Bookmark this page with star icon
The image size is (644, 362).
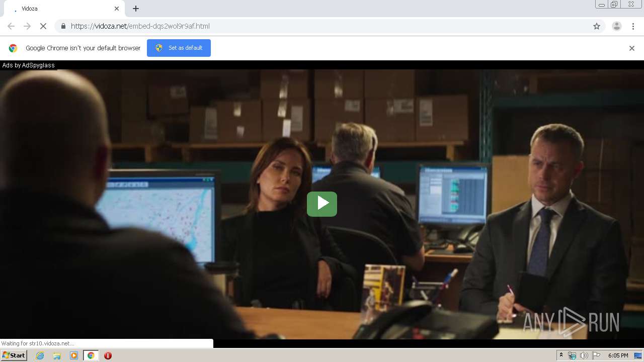597,26
